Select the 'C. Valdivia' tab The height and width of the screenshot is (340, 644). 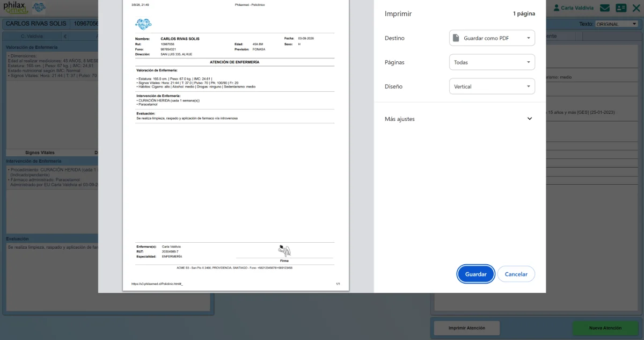point(32,37)
